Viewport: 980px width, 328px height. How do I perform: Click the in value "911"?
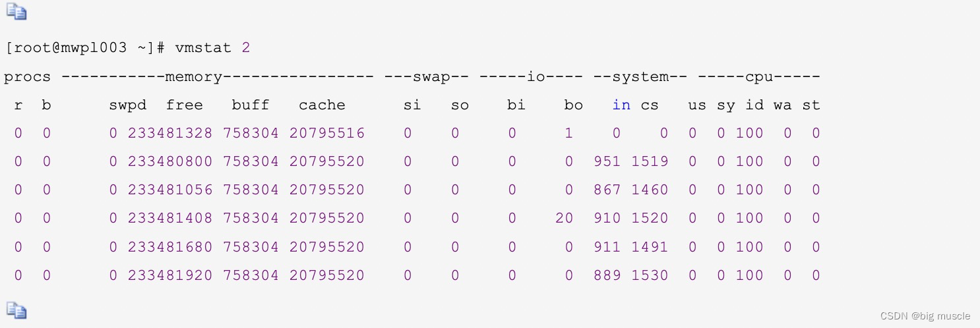coord(607,247)
